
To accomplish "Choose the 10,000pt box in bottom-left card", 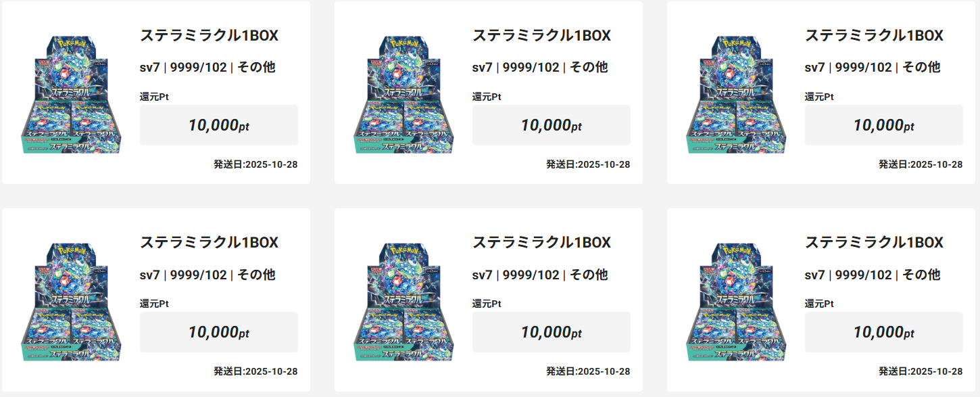I will pyautogui.click(x=218, y=332).
